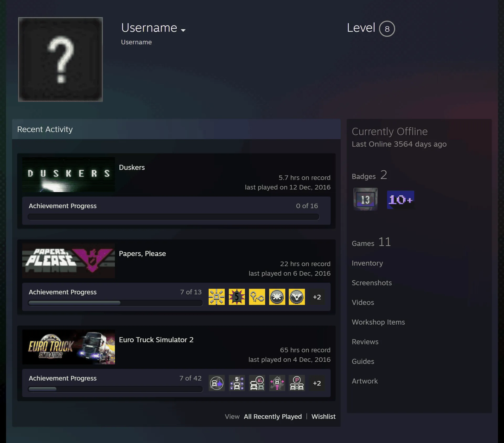504x443 pixels.
Task: Click the Papers, Please title link
Action: click(x=142, y=254)
